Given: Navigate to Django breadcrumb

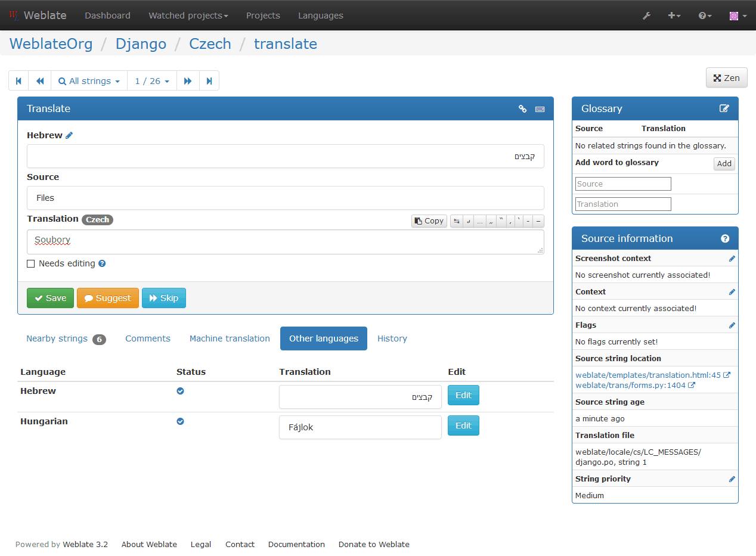Looking at the screenshot, I should tap(141, 44).
